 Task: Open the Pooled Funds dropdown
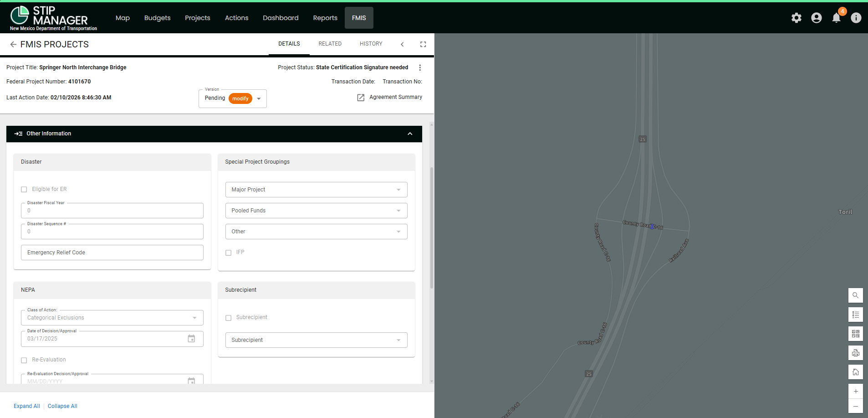(x=316, y=211)
